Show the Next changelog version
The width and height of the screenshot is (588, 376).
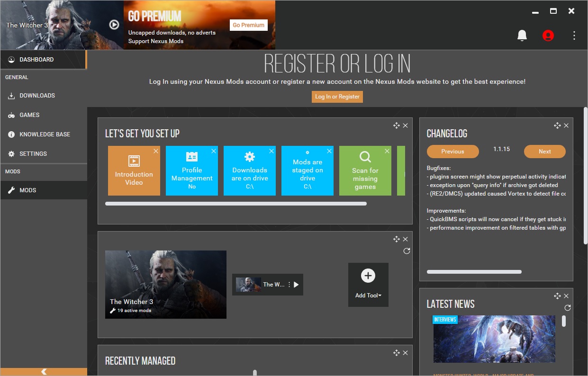coord(545,152)
